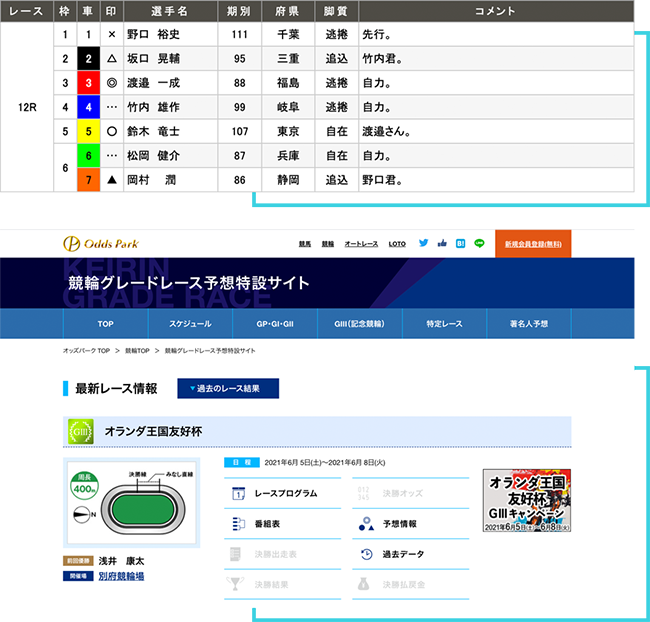Click 新規会員登録(無料) orange button
Image resolution: width=650 pixels, height=622 pixels.
(533, 243)
